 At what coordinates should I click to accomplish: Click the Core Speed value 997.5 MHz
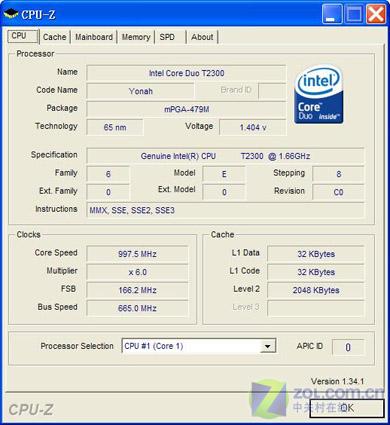pos(137,254)
